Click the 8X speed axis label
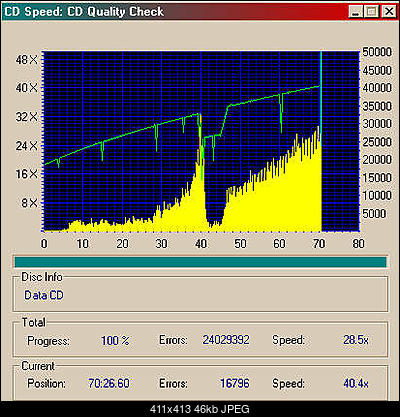This screenshot has width=400, height=417. point(29,202)
